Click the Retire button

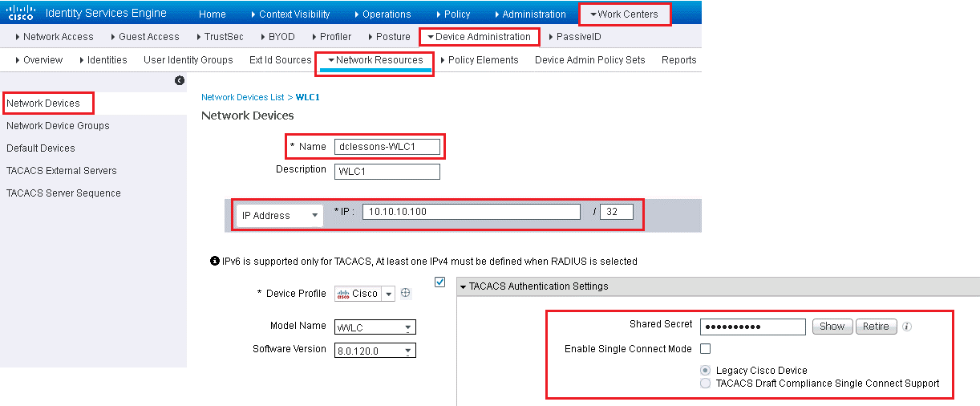click(876, 327)
